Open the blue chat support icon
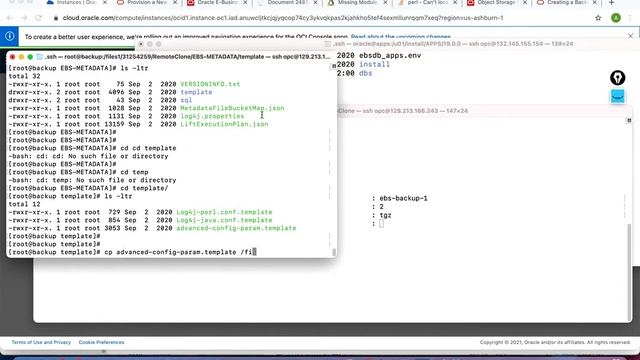The width and height of the screenshot is (640, 360). coord(618,97)
